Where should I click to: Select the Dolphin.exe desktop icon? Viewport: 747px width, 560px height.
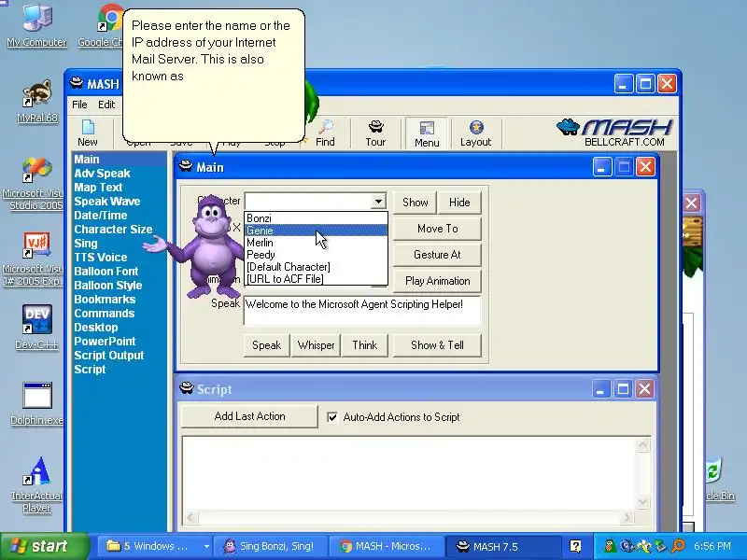click(x=36, y=403)
